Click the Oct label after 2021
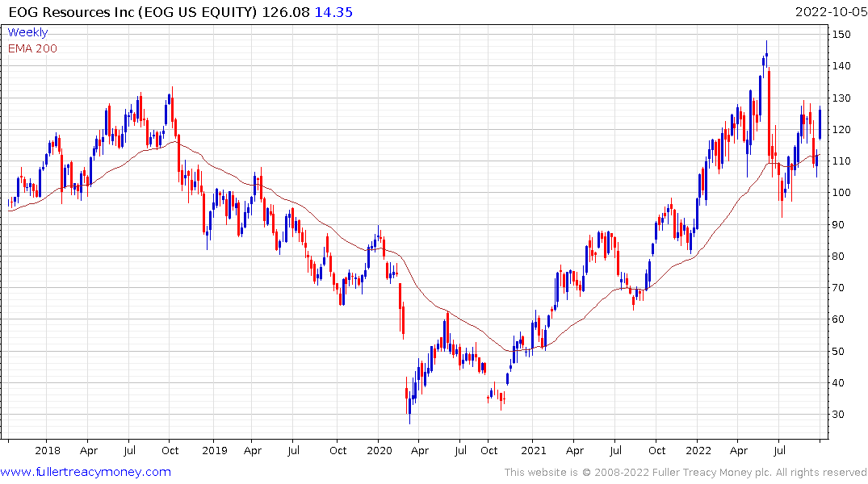868x484 pixels. (656, 450)
